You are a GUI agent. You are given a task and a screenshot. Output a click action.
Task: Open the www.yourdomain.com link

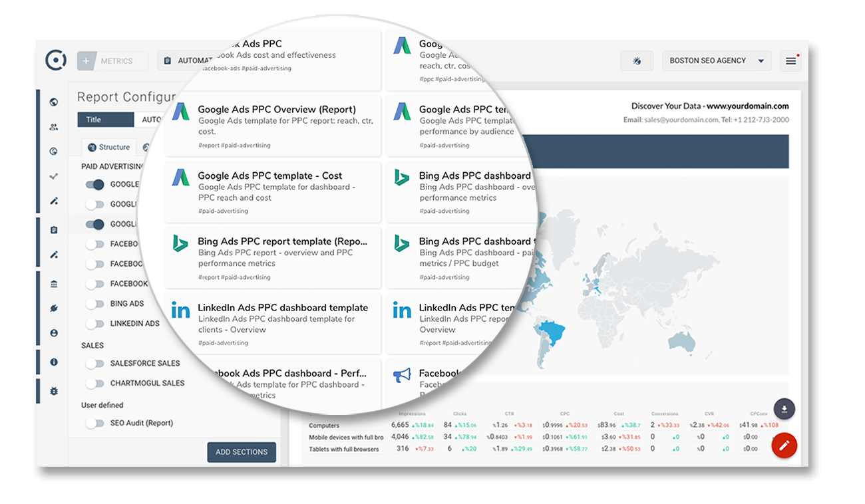tap(747, 106)
